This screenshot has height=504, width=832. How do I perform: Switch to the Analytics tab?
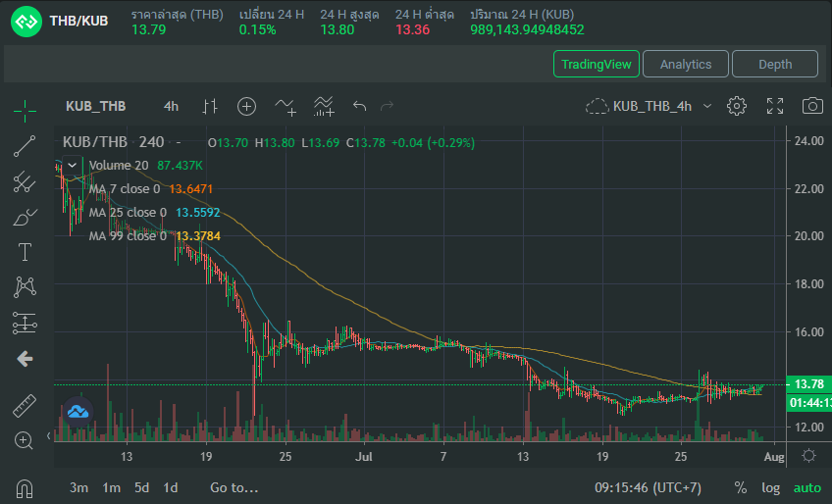click(686, 64)
